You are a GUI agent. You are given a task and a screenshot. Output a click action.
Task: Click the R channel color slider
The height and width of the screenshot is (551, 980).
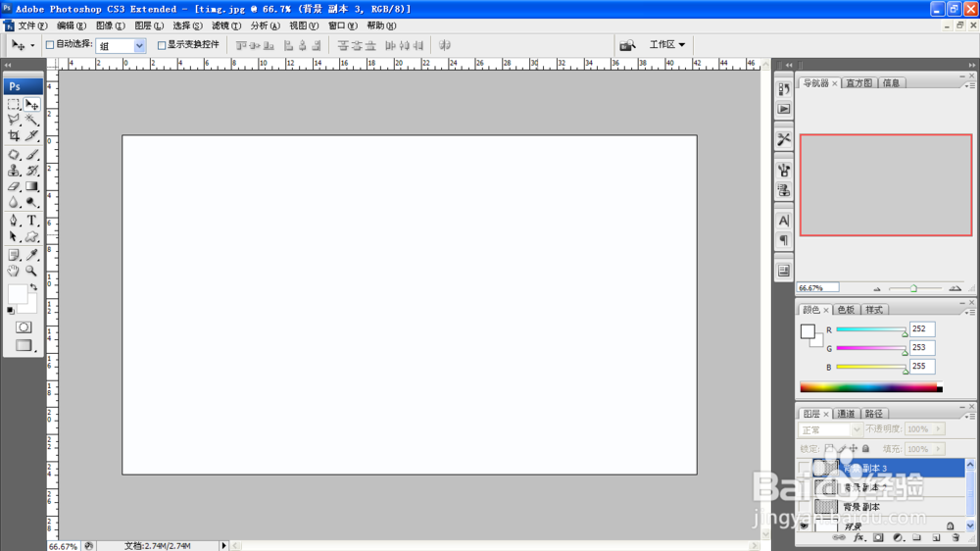point(871,329)
